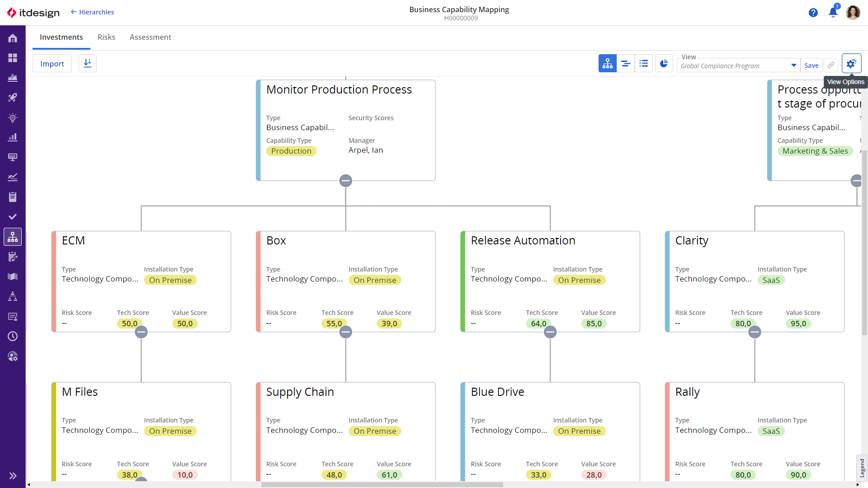Open the Legend panel tab
The width and height of the screenshot is (868, 488).
(x=862, y=468)
